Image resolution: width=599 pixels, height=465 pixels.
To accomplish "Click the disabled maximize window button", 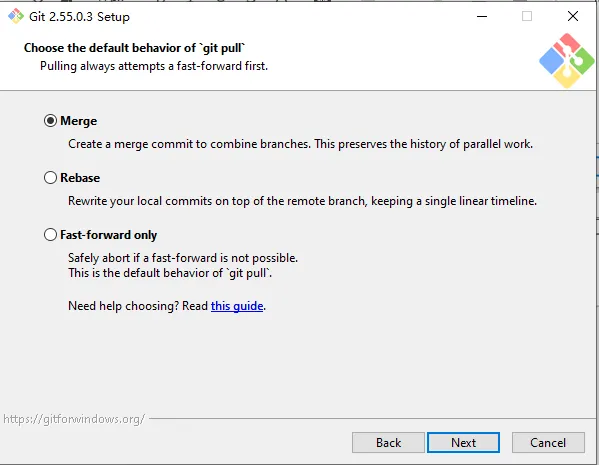I will [527, 16].
